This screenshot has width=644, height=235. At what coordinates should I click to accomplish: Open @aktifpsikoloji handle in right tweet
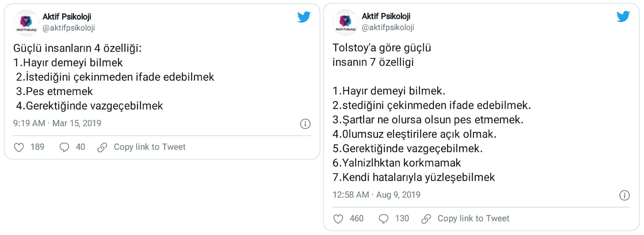[x=388, y=27]
